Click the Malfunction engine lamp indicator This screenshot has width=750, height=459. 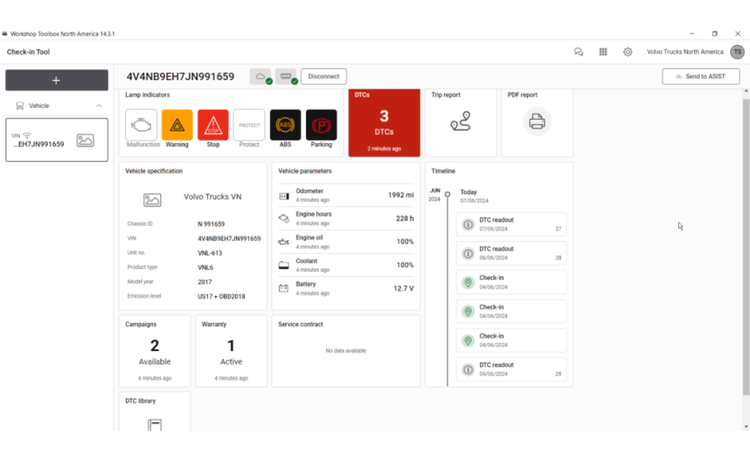coord(141,125)
